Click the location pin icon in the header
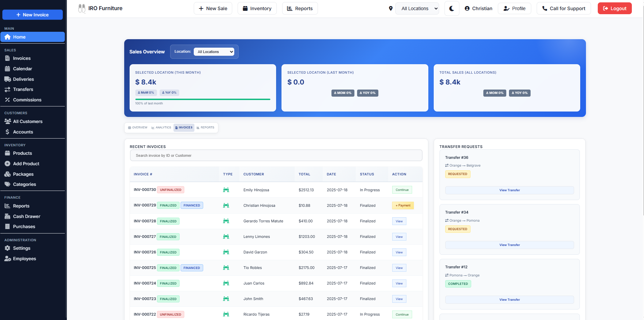 click(391, 8)
